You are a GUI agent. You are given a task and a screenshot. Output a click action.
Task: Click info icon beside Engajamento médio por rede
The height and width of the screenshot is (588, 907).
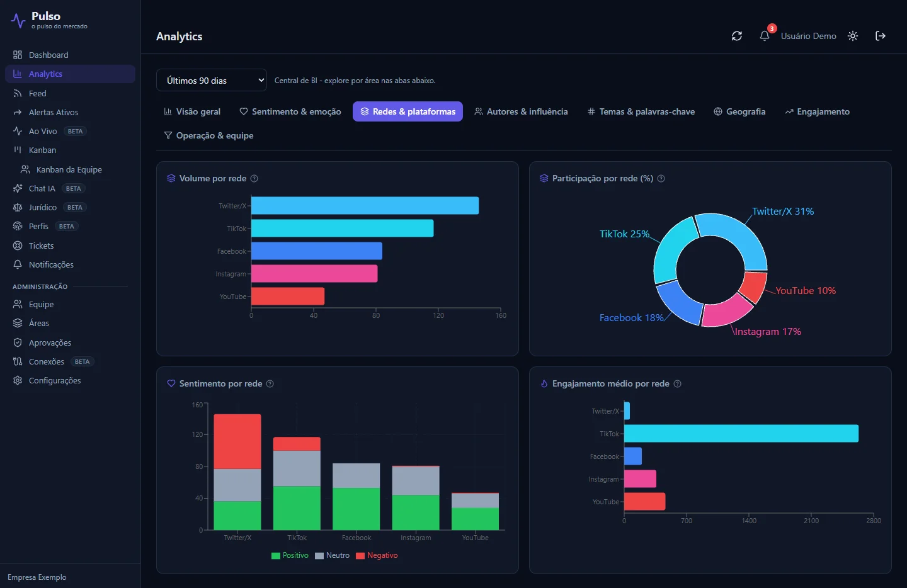[678, 384]
